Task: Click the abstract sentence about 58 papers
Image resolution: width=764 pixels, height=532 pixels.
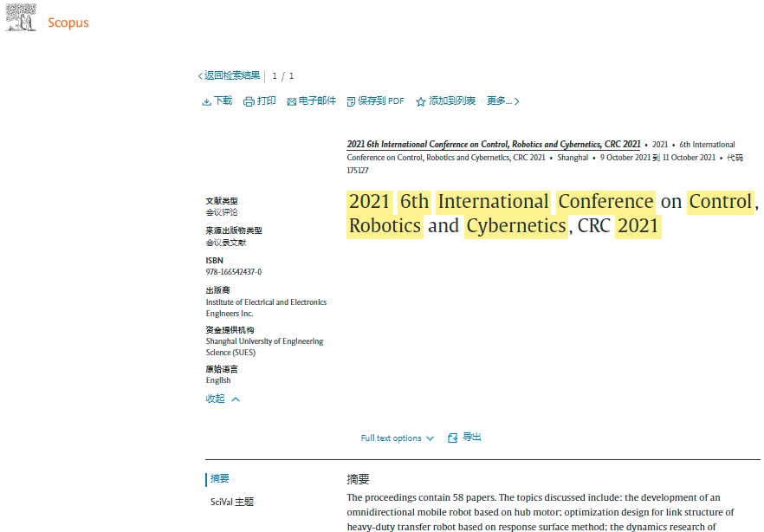Action: [x=422, y=497]
